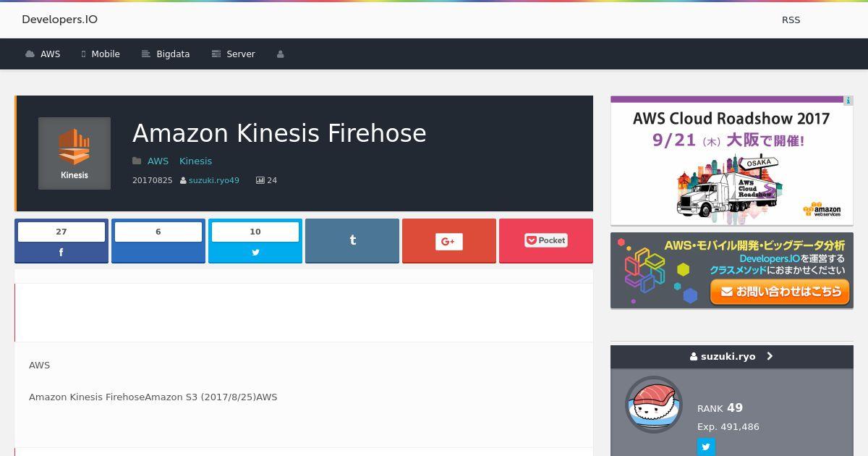Click the 'RANK 49' text in sidebar

(x=720, y=408)
